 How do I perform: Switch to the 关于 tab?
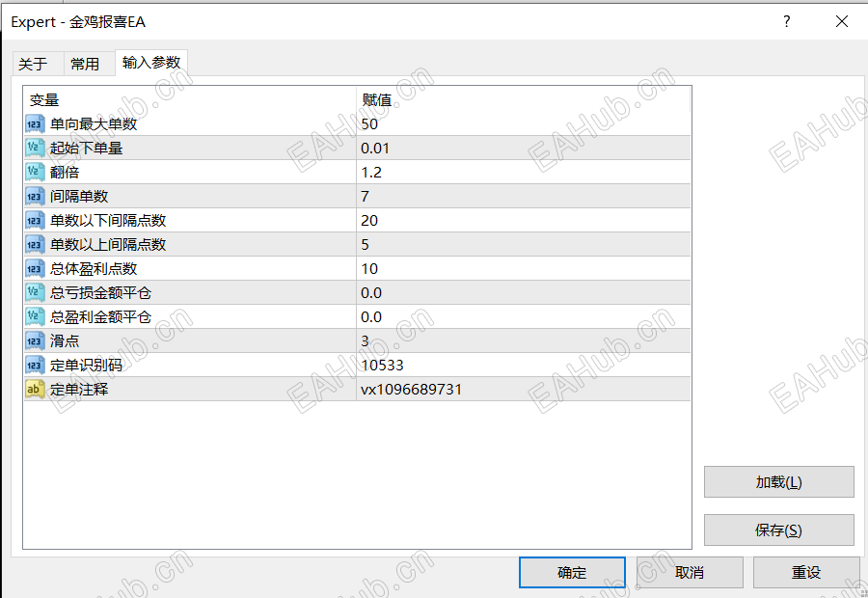[37, 64]
